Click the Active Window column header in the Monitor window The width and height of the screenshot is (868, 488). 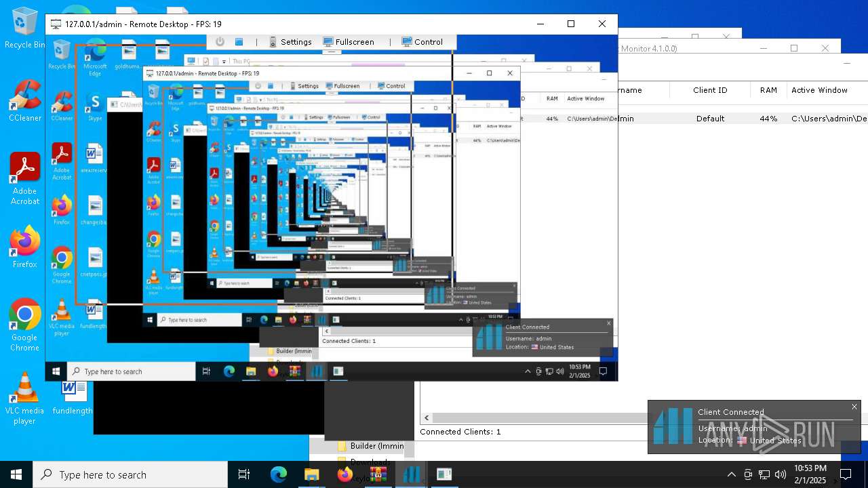coord(819,90)
